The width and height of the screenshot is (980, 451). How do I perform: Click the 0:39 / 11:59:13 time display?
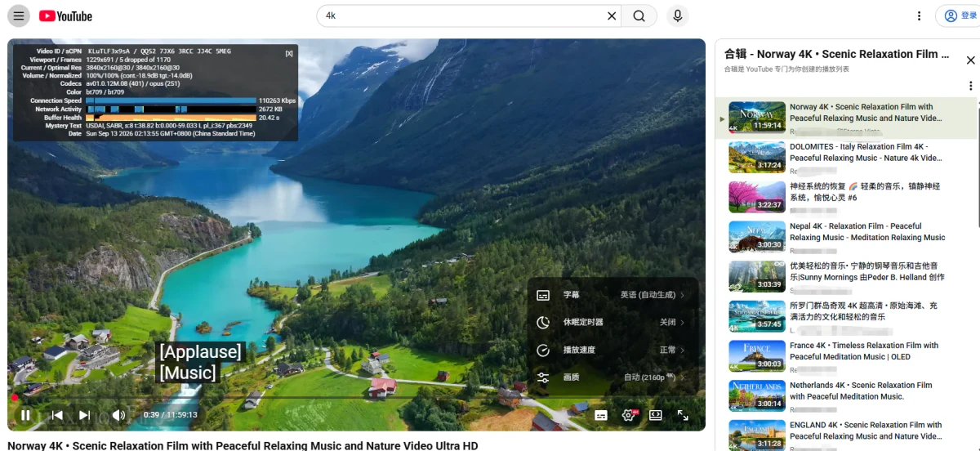[x=170, y=415]
